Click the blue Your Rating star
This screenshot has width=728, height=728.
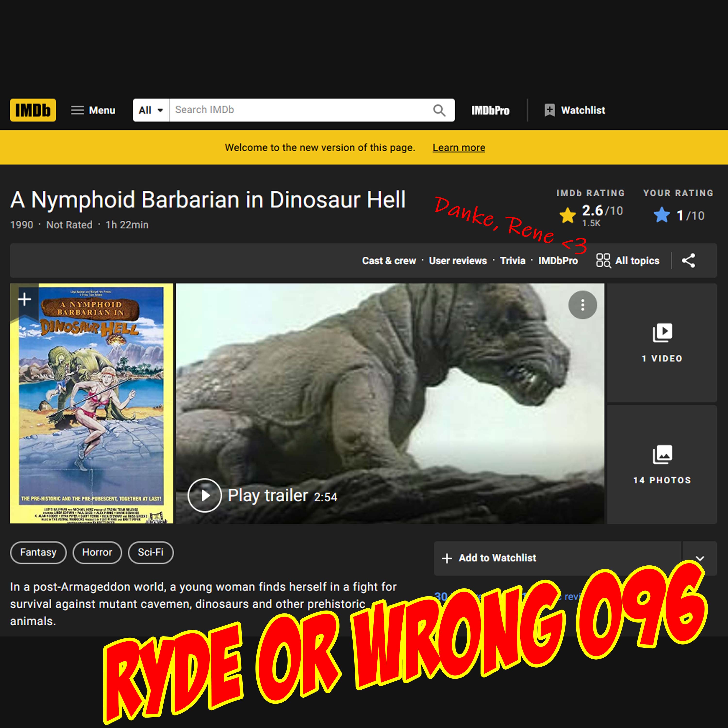pyautogui.click(x=661, y=215)
